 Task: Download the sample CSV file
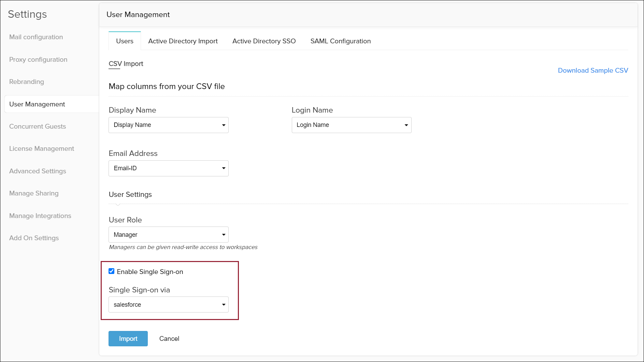point(592,71)
